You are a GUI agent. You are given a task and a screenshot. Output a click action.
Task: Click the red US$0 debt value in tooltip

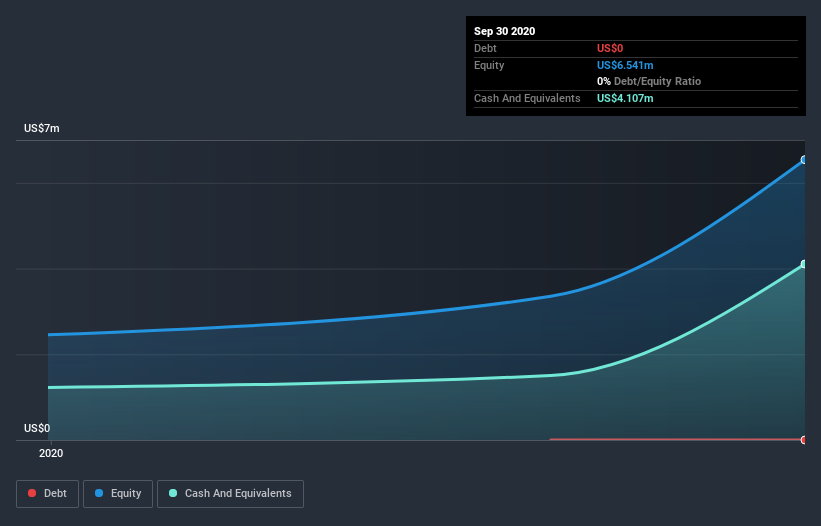(610, 48)
